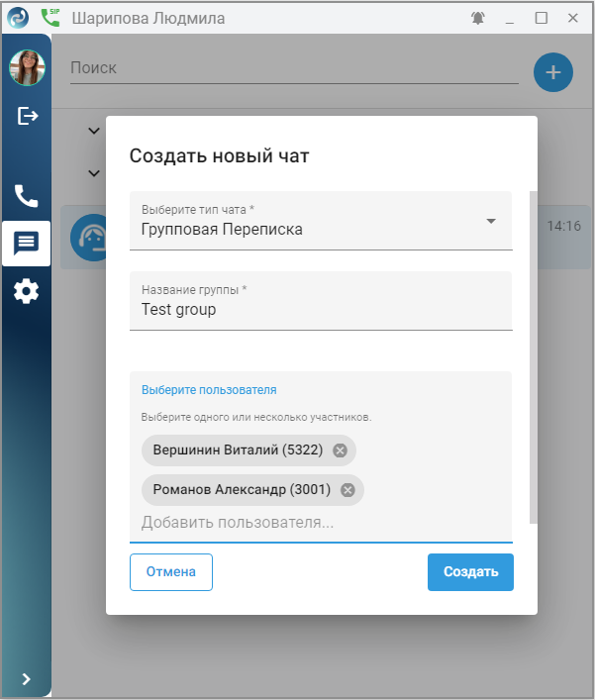Click the blue plus new chat button
Viewport: 595px width, 700px height.
click(x=553, y=72)
